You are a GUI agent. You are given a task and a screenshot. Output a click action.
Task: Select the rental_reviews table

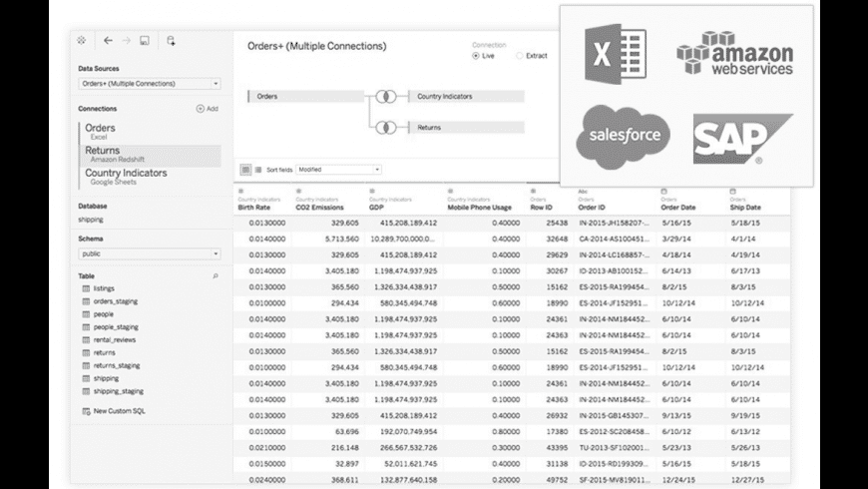click(x=109, y=339)
